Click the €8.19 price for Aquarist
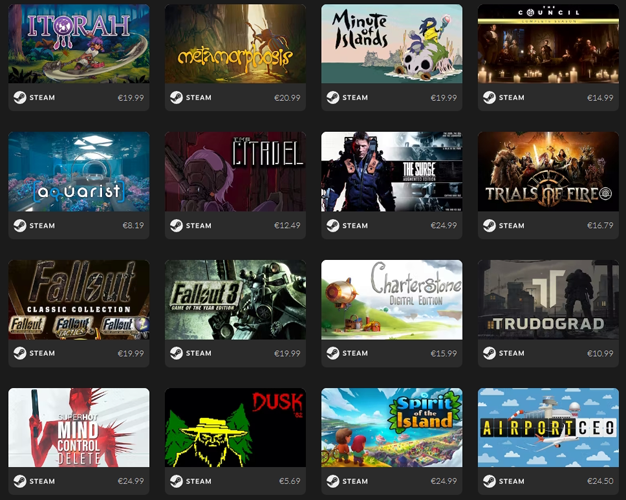The height and width of the screenshot is (500, 626). coord(133,225)
